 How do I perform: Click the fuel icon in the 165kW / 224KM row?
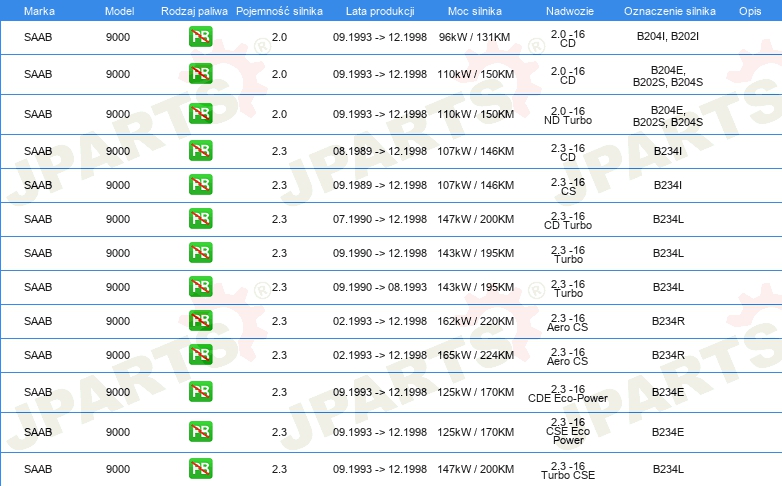point(200,355)
